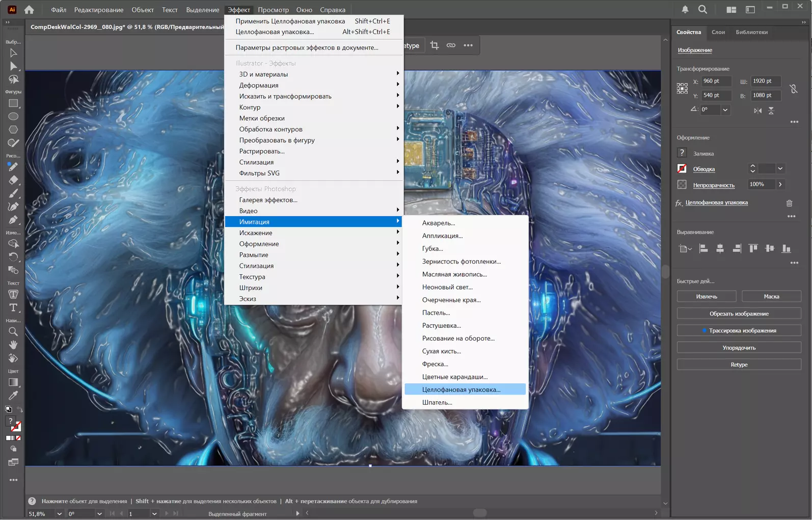The image size is (812, 520).
Task: Open the search magnifier in the top bar
Action: pos(702,10)
